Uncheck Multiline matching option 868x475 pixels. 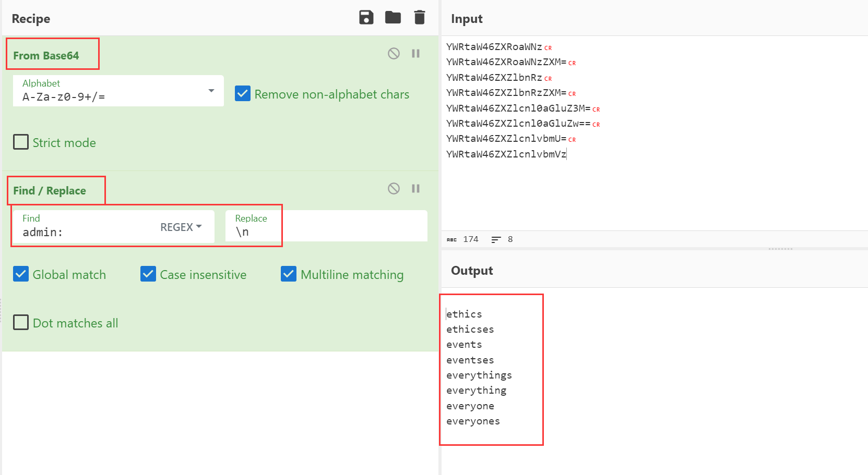coord(289,274)
